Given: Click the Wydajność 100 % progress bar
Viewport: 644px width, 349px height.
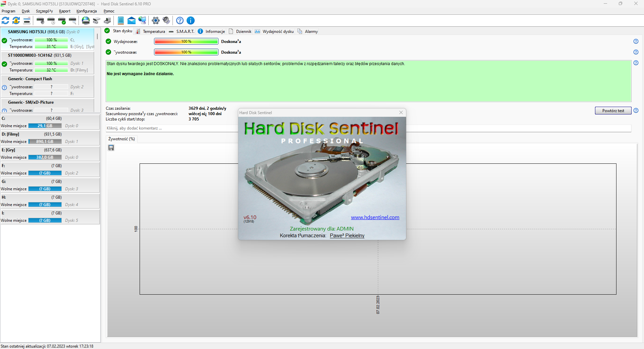Looking at the screenshot, I should click(x=186, y=41).
